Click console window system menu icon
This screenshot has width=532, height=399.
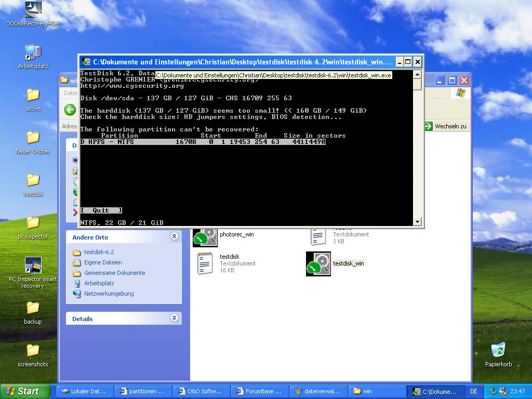(x=87, y=62)
